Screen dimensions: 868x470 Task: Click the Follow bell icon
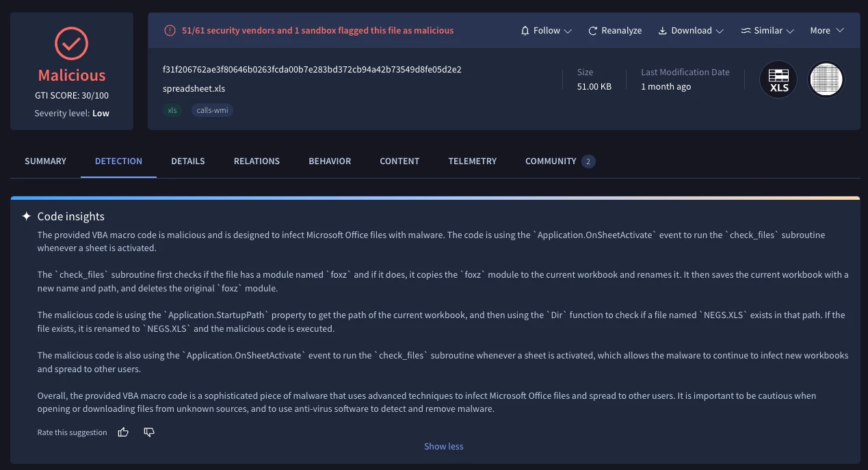click(x=525, y=31)
